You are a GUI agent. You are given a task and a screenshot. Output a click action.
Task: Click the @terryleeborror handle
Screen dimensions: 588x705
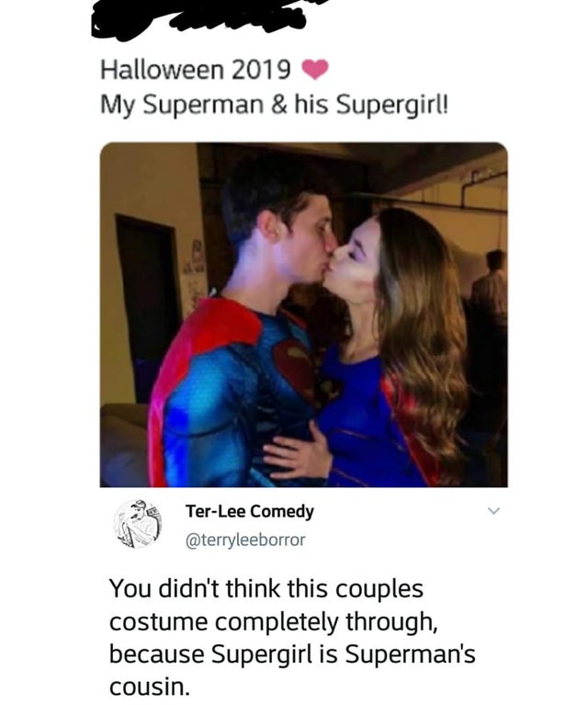[245, 540]
